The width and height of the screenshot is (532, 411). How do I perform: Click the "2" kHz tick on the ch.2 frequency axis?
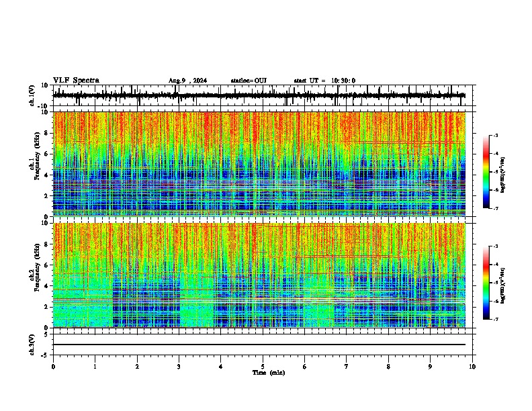pos(46,307)
